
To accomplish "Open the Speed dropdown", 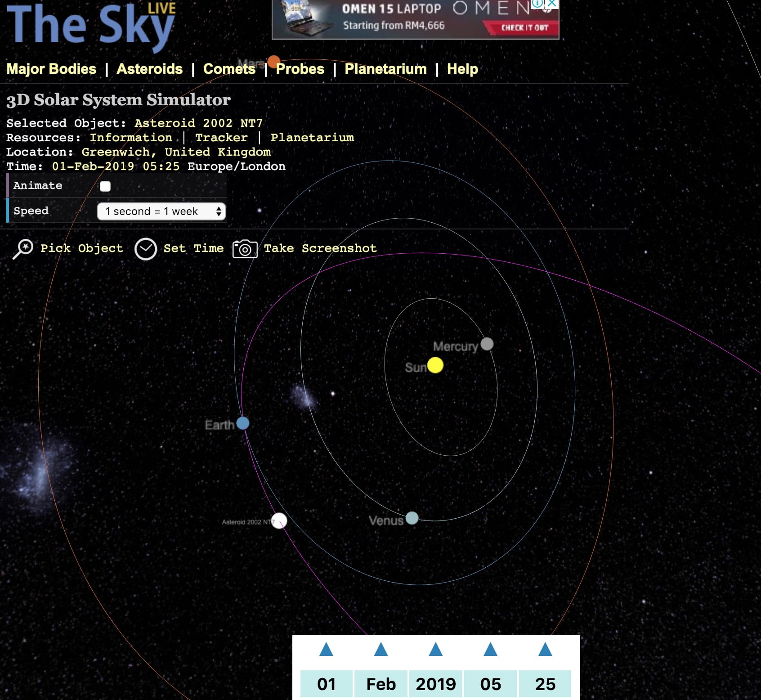I will point(161,211).
